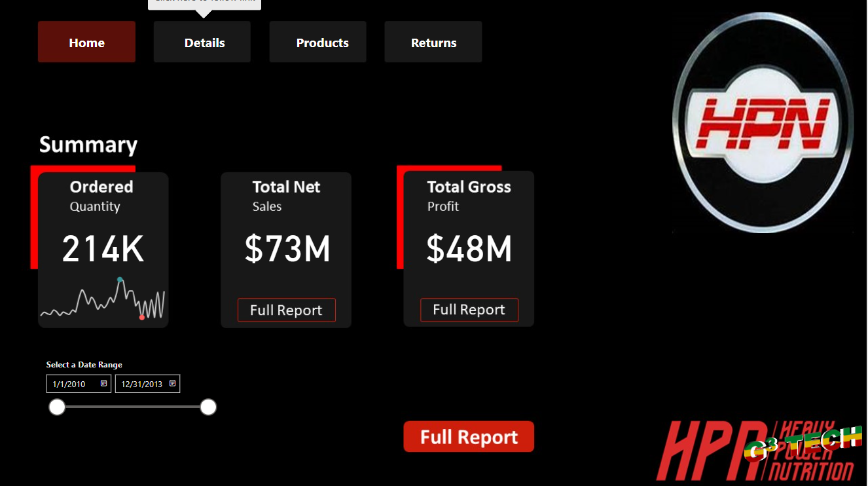Click the Select a Date Range label
This screenshot has width=868, height=486.
pyautogui.click(x=84, y=365)
